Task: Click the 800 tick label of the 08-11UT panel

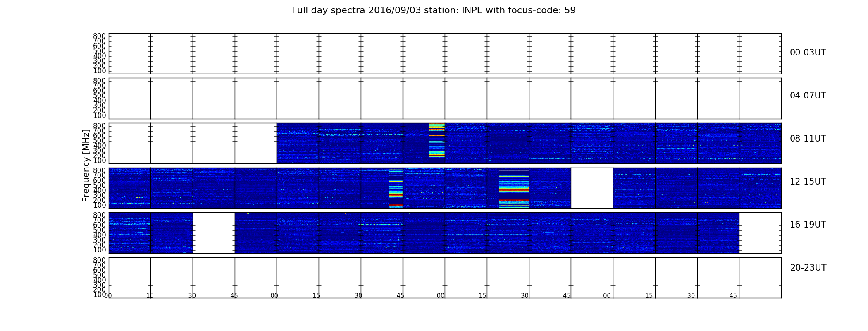Action: pyautogui.click(x=99, y=126)
